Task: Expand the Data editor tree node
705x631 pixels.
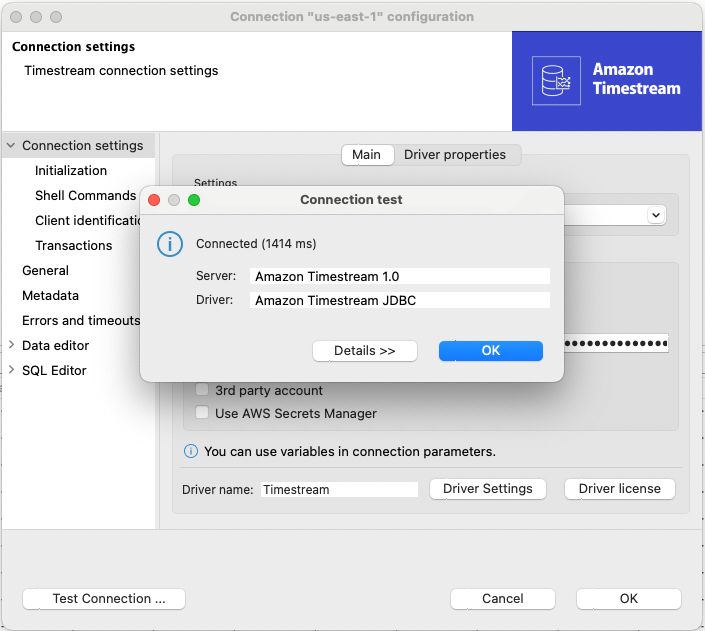Action: [x=11, y=346]
